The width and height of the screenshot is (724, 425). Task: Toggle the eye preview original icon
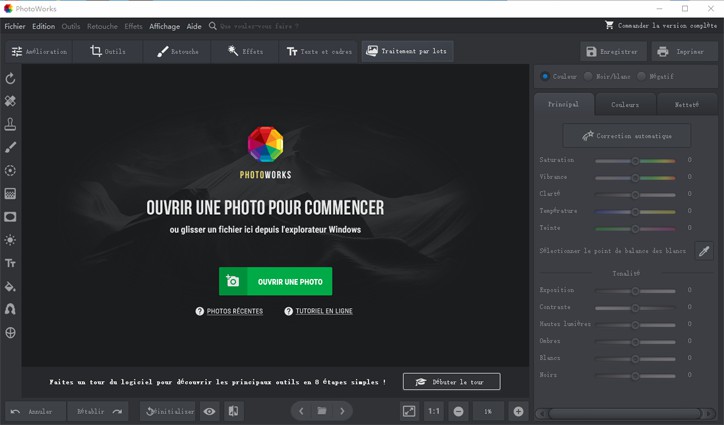[x=210, y=411]
